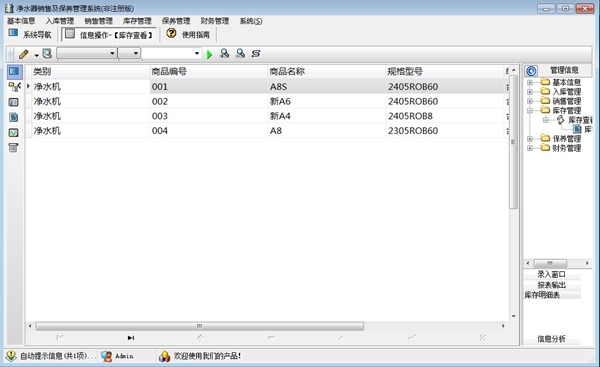Run the query with the green arrow
The width and height of the screenshot is (600, 367).
pos(209,54)
